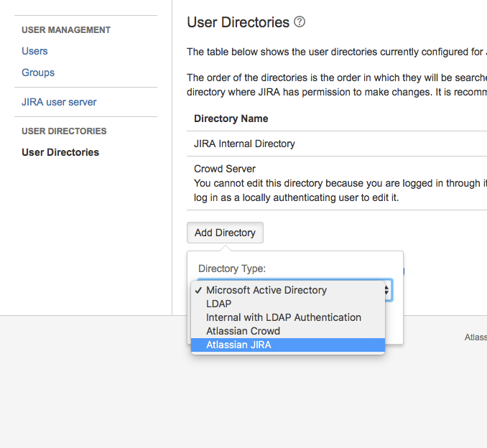Click the USER MANAGEMENT section heading

coord(66,30)
